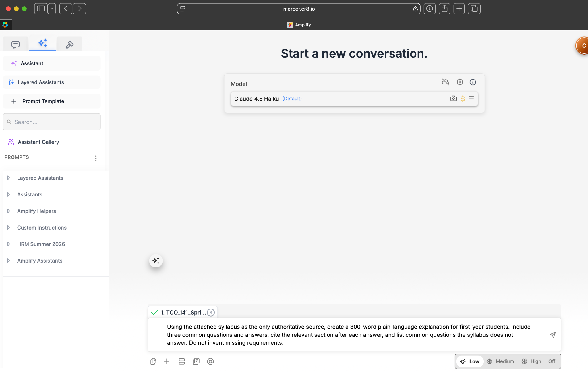
Task: Click the floating sparkle prompt button
Action: pyautogui.click(x=156, y=261)
